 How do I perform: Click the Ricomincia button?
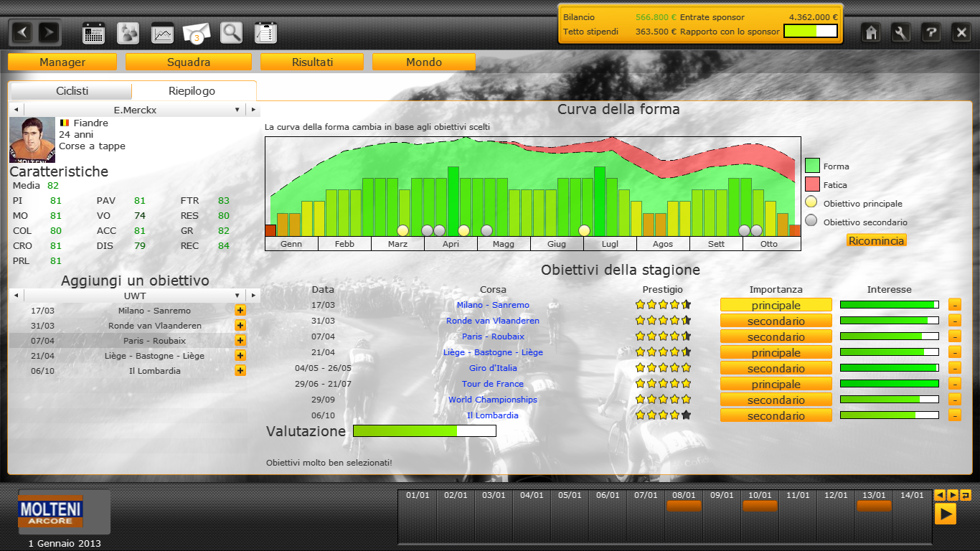click(876, 240)
